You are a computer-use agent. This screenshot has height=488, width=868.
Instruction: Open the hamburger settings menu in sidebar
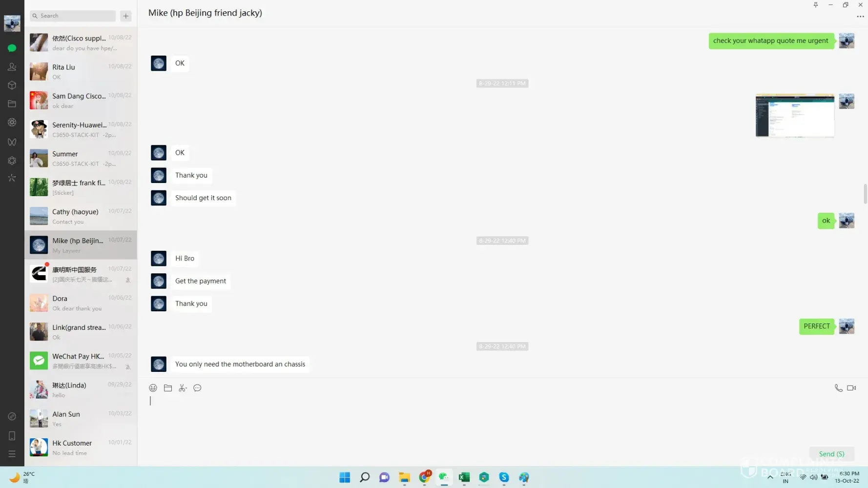(12, 454)
